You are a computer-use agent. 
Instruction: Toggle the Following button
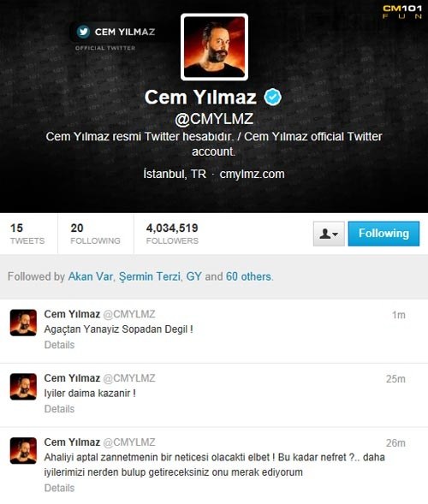pos(383,234)
